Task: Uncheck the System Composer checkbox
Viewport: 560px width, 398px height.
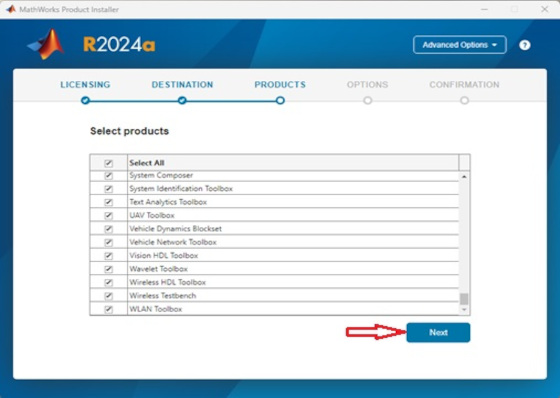Action: coord(108,175)
